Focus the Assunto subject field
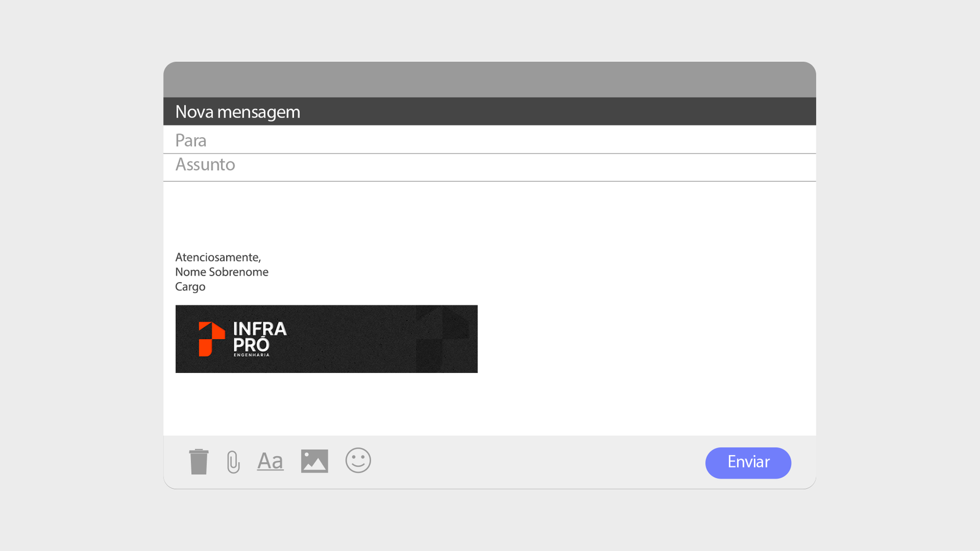 point(489,167)
